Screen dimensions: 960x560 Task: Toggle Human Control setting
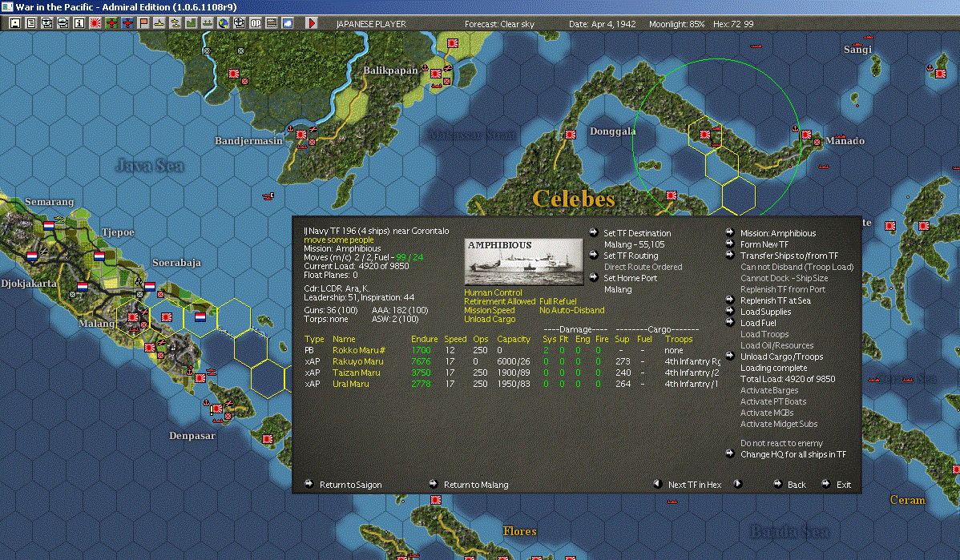493,292
